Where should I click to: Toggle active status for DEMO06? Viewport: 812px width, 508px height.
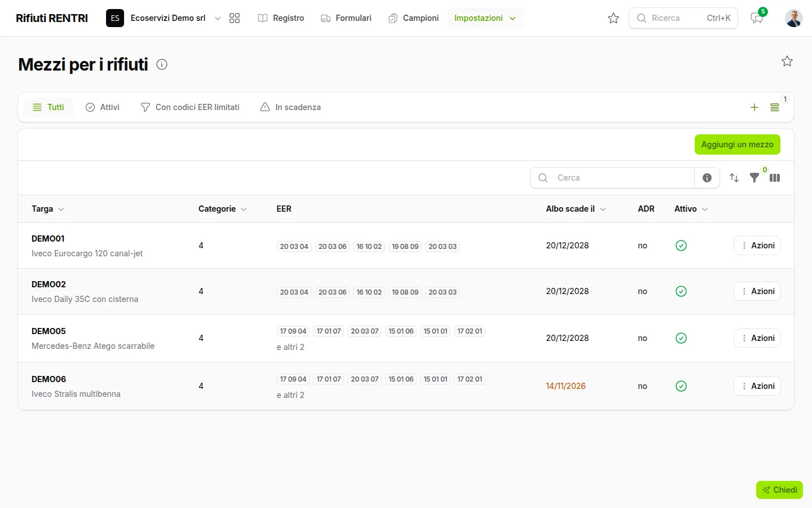681,386
